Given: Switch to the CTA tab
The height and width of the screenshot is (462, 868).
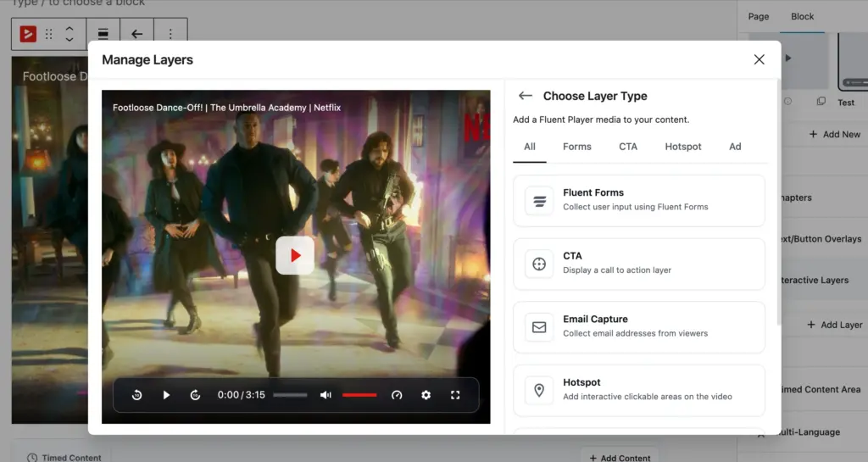Looking at the screenshot, I should [628, 147].
